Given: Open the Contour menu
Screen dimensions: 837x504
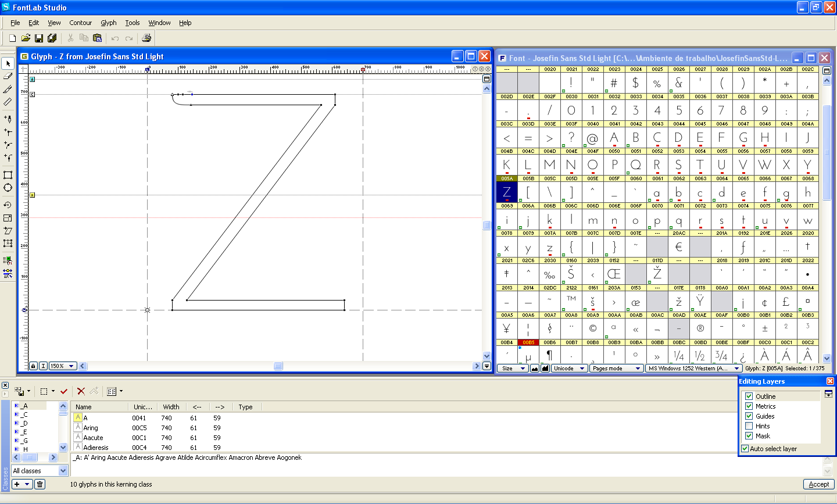Looking at the screenshot, I should click(80, 23).
